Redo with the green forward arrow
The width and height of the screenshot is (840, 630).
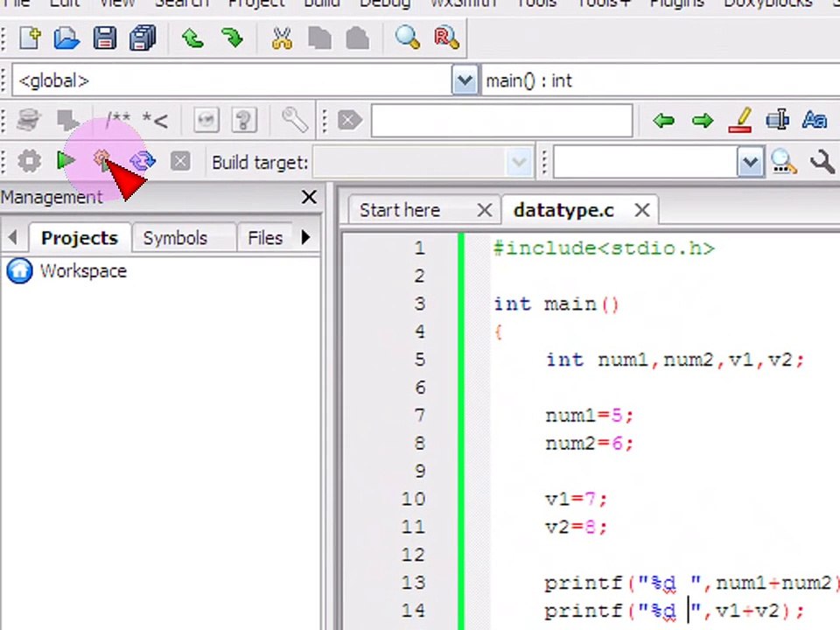click(x=232, y=38)
